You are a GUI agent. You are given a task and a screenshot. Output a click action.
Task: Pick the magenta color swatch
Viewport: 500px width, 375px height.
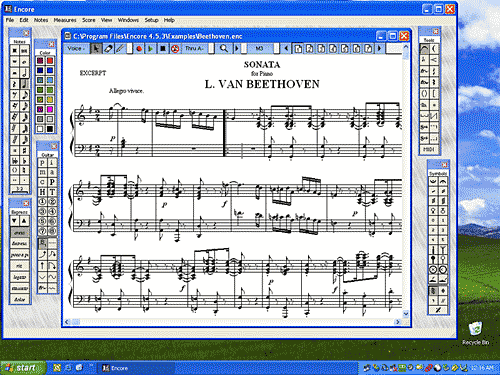pos(50,109)
